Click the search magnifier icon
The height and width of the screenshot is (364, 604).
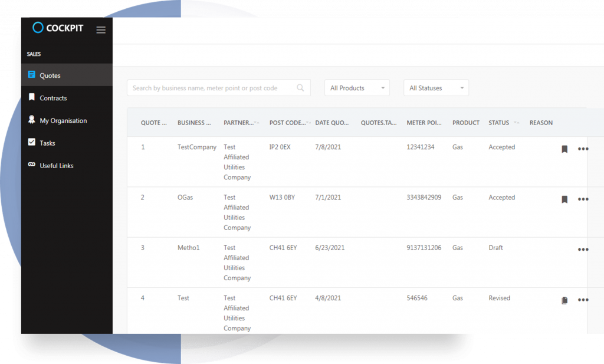(300, 88)
